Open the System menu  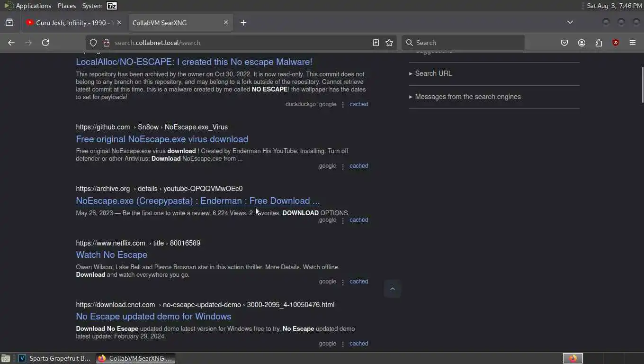coord(92,6)
